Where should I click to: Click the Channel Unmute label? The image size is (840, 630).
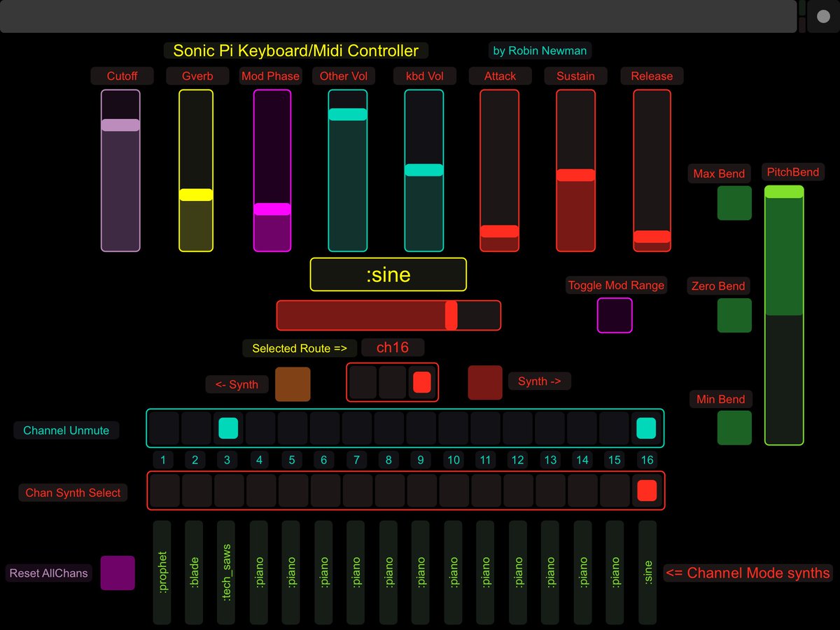[66, 430]
